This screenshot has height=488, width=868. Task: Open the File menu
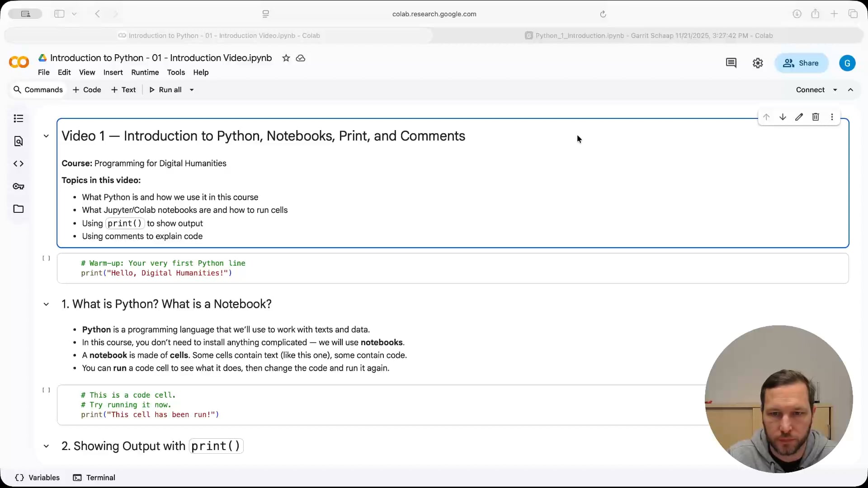tap(44, 72)
